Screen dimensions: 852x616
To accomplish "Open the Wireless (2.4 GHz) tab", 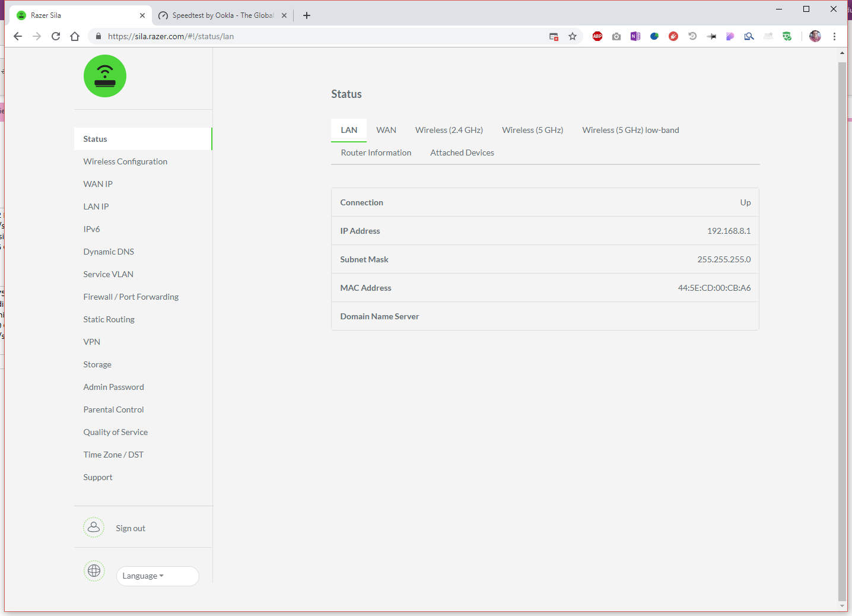I will (449, 130).
